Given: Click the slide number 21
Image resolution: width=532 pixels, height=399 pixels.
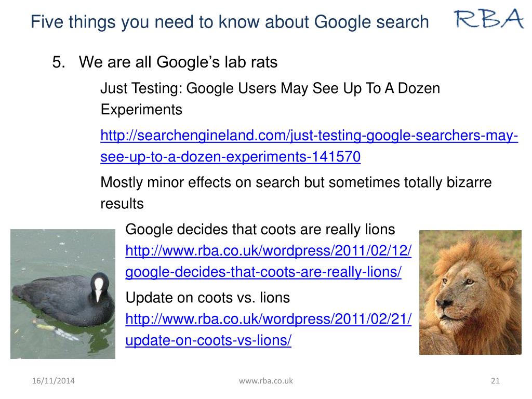Looking at the screenshot, I should [x=495, y=381].
